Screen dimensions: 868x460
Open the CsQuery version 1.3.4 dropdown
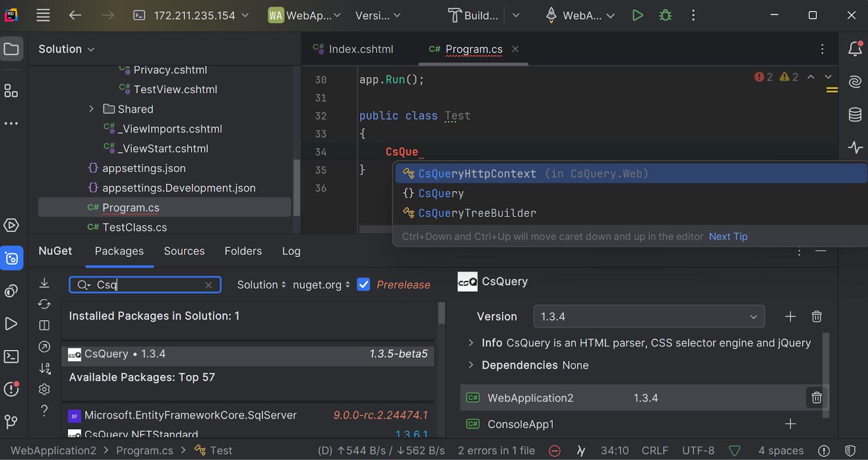649,316
